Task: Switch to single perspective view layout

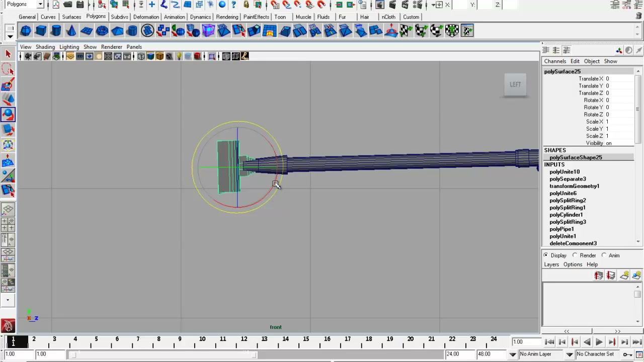Action: [8, 209]
